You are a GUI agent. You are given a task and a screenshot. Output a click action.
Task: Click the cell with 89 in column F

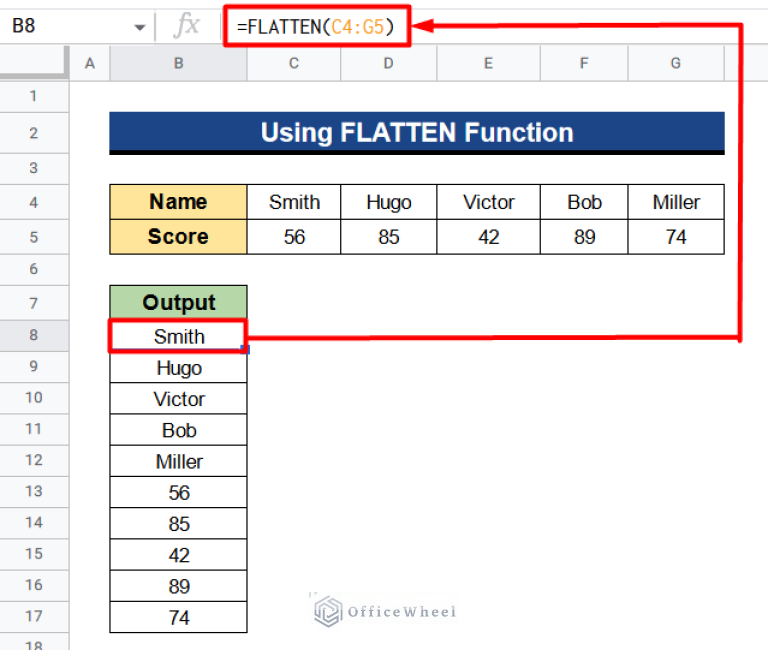coord(584,237)
